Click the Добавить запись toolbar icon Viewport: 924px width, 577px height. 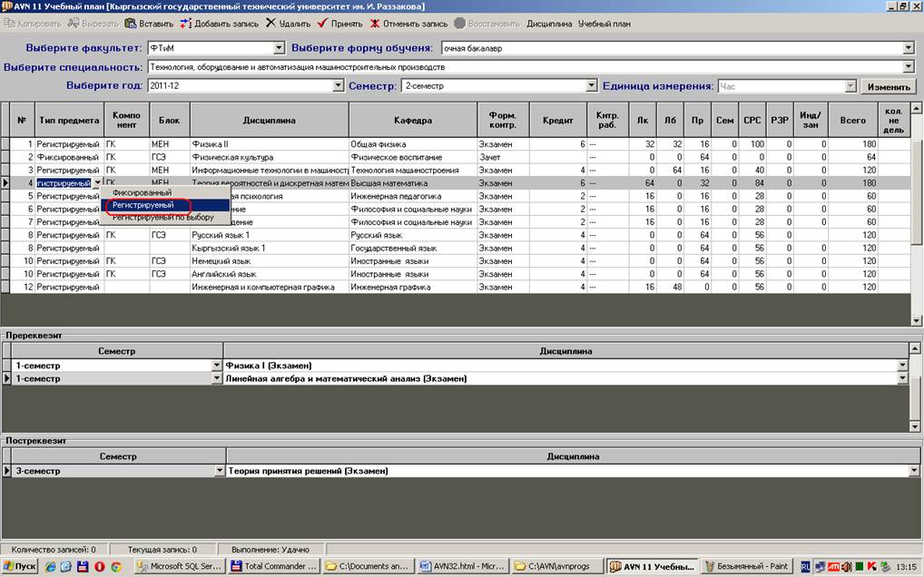[186, 24]
